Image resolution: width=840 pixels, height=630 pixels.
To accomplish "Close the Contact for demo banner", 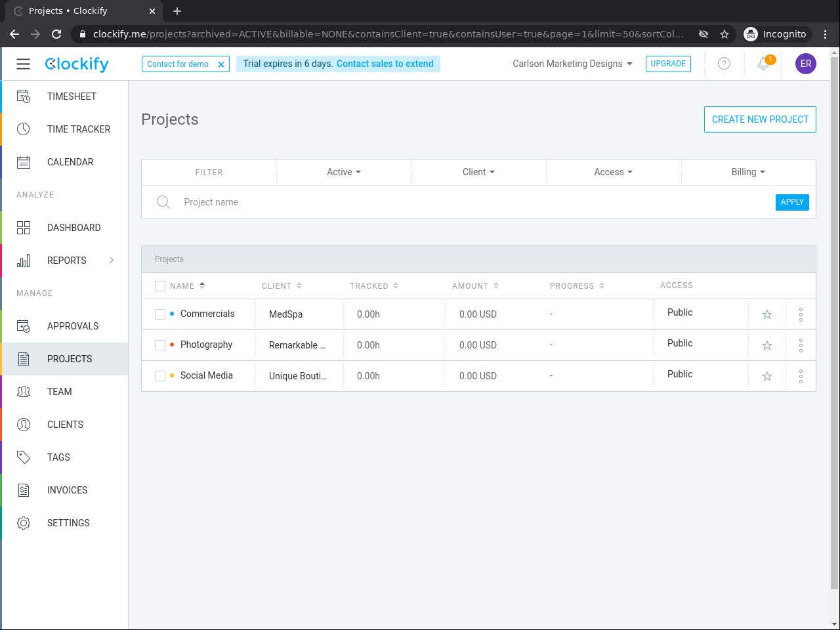I will click(x=221, y=64).
